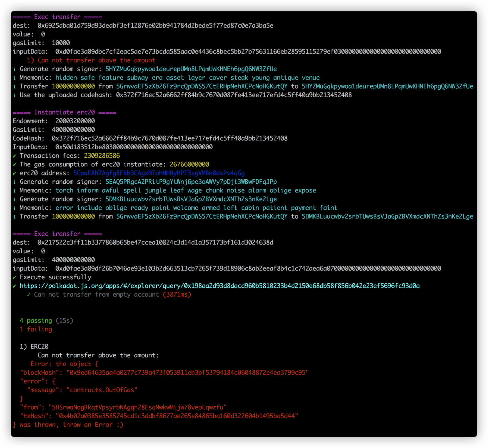488x448 pixels.
Task: Open the polkadot.js.org explorer query link
Action: pos(219,286)
